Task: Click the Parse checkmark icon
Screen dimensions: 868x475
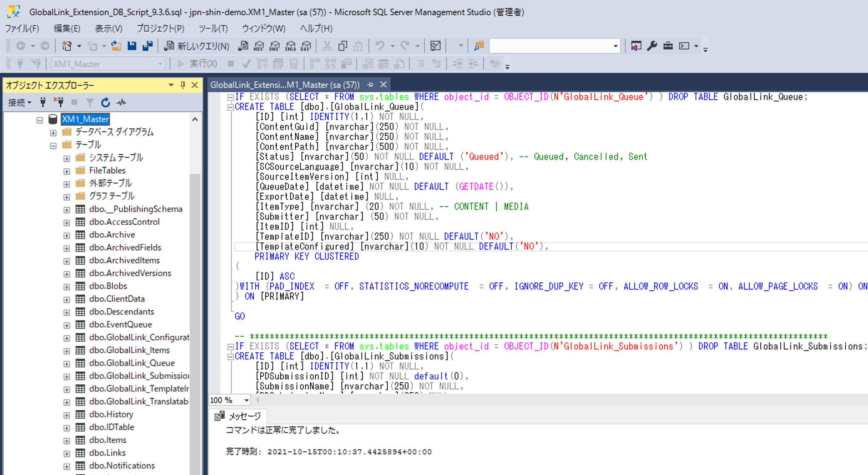Action: (246, 64)
